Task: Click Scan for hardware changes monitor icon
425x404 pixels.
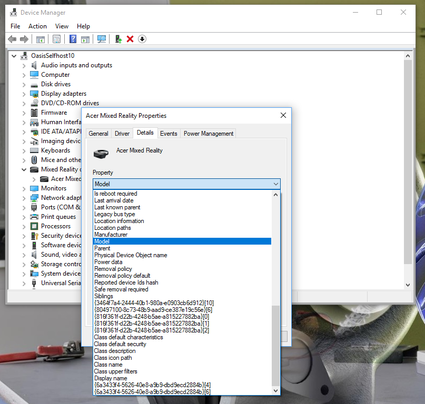Action: pyautogui.click(x=102, y=39)
